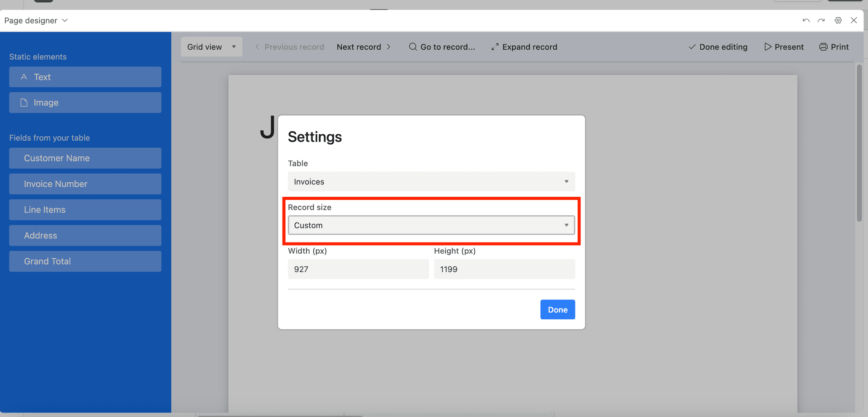Select the Grand Total field
The width and height of the screenshot is (868, 417).
coord(85,261)
